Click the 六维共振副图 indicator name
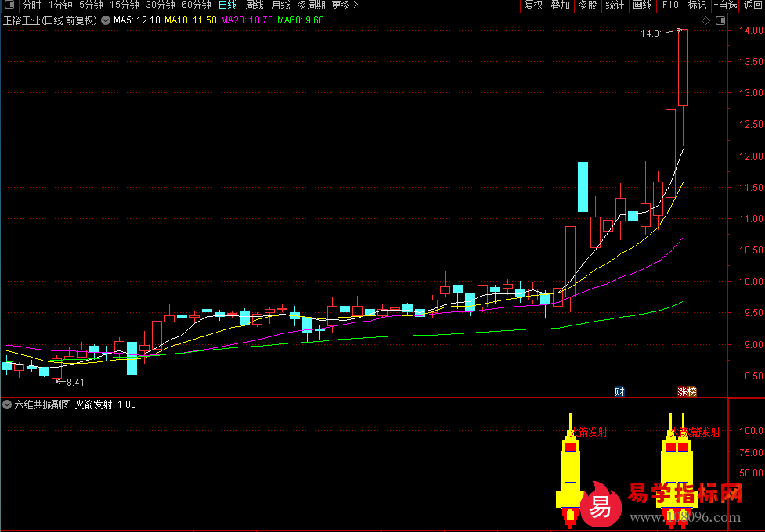The height and width of the screenshot is (532, 765). tap(42, 404)
